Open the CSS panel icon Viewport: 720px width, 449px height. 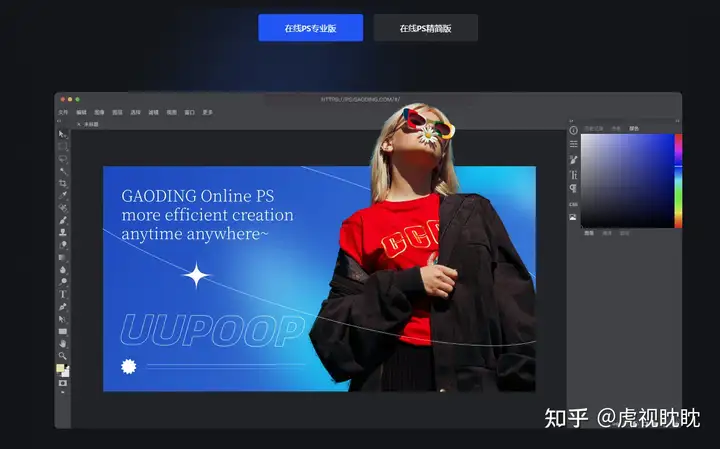(x=574, y=204)
